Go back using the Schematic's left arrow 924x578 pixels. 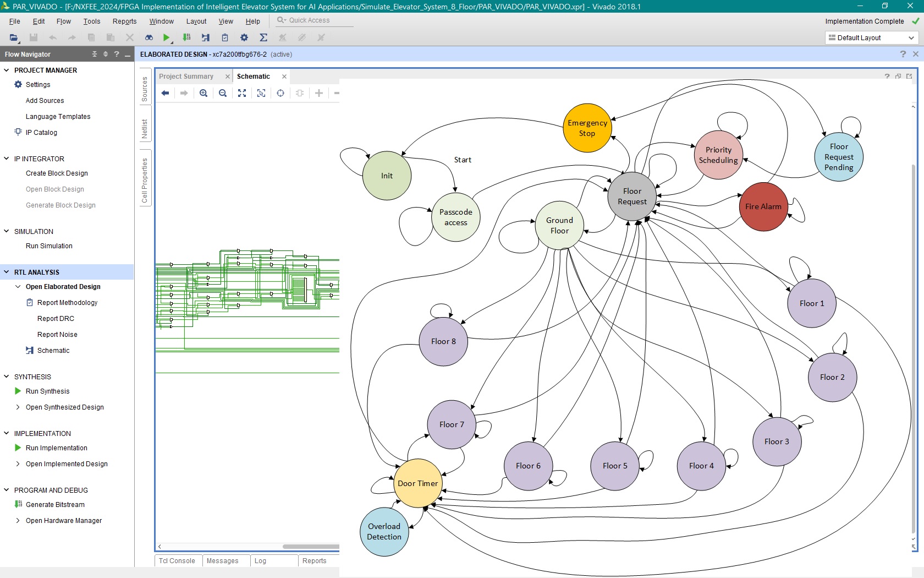tap(165, 93)
